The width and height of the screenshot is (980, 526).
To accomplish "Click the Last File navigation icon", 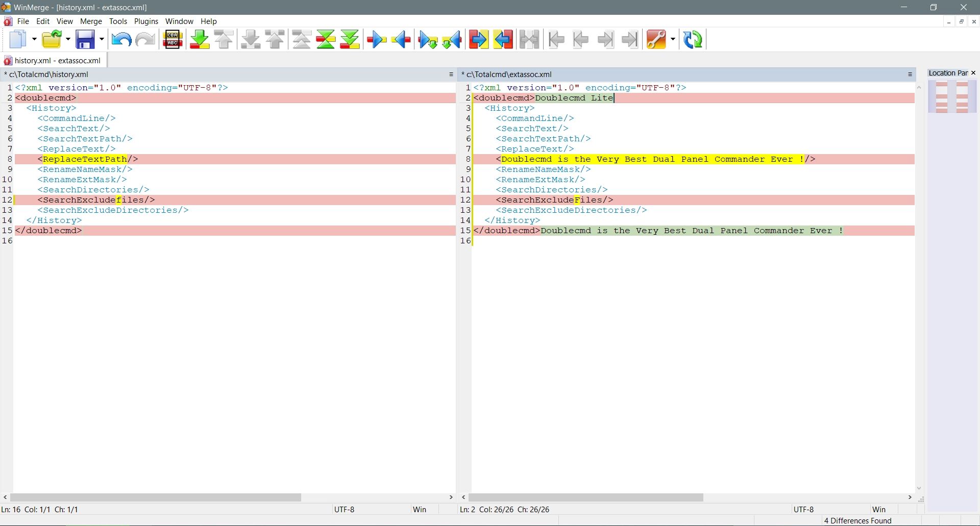I will click(630, 39).
